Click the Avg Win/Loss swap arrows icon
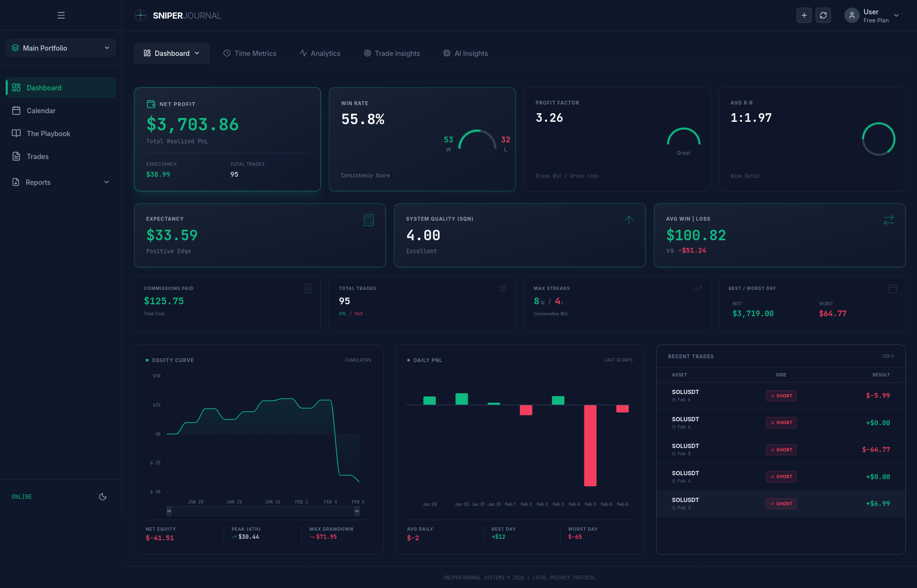 pyautogui.click(x=889, y=220)
